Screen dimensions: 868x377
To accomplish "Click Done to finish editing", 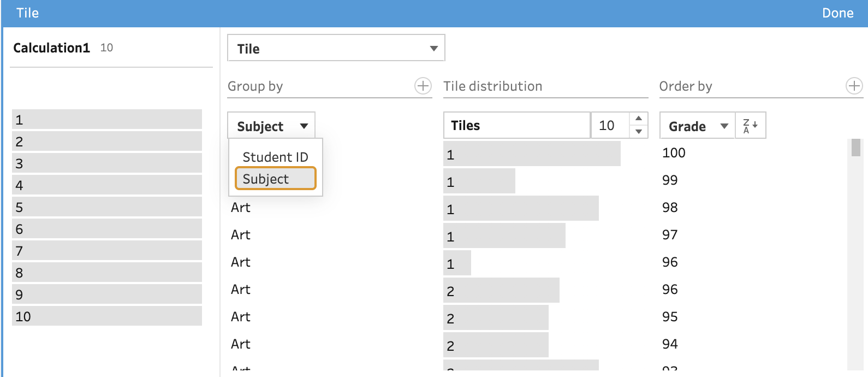I will (837, 13).
